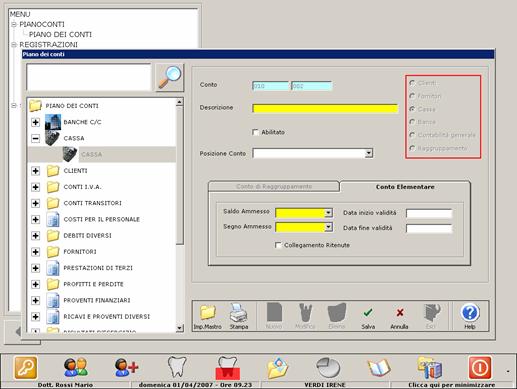Select RICAVI E PROVENTI DIVERSI row
Viewport: 517px width, 389px height.
107,317
